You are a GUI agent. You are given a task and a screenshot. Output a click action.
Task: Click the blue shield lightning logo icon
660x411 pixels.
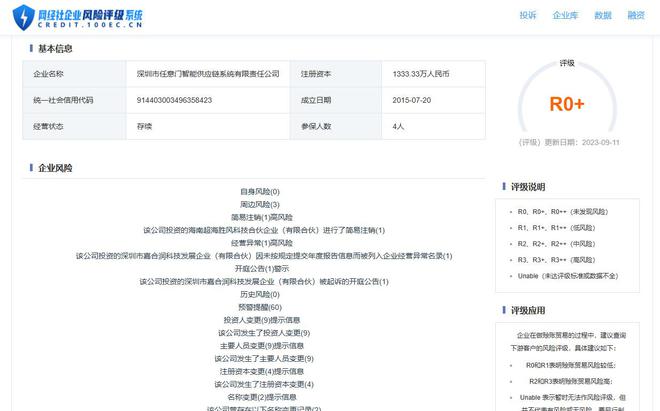pyautogui.click(x=24, y=17)
